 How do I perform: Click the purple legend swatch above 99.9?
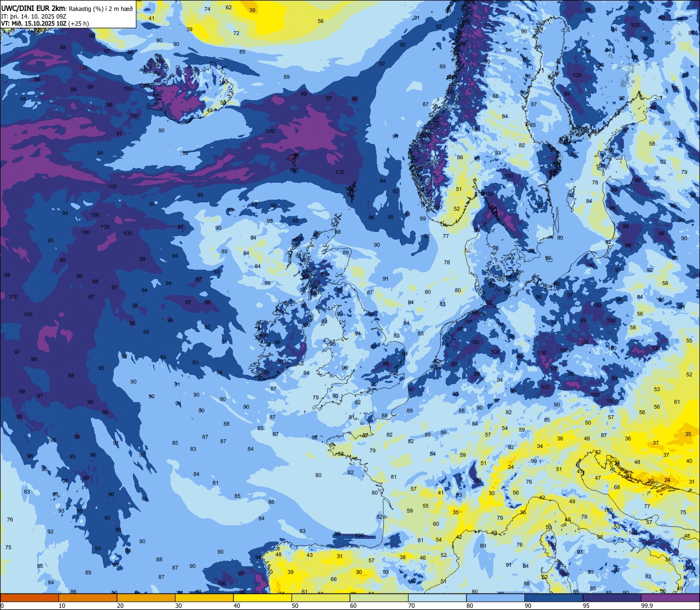[x=670, y=597]
